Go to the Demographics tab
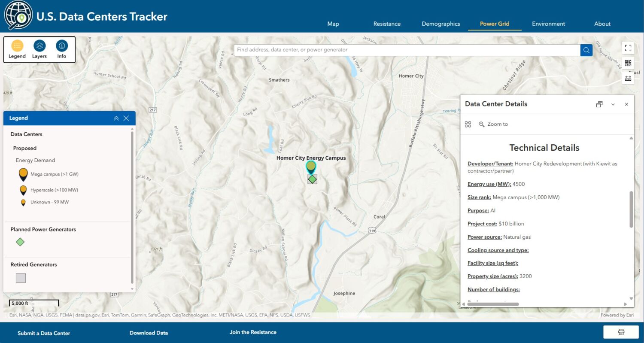644x343 pixels. tap(440, 24)
